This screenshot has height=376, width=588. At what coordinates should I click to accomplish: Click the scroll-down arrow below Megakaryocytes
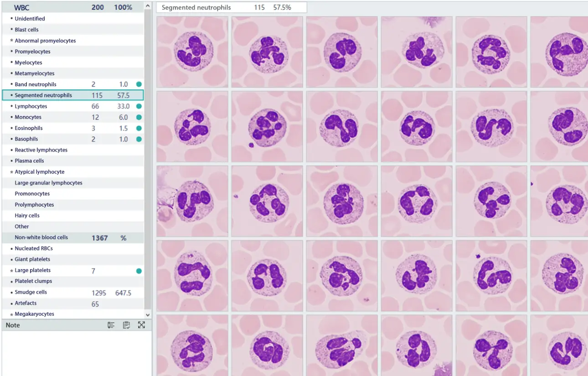coord(147,314)
